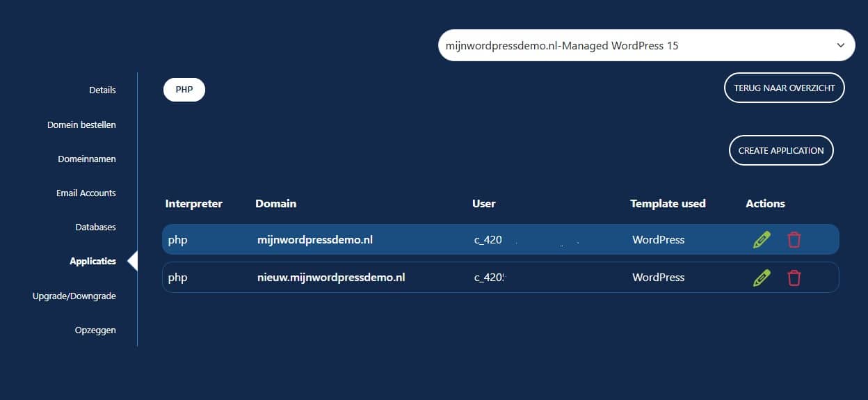Navigate to Email Accounts
Screen dimensions: 868x400
pos(86,193)
